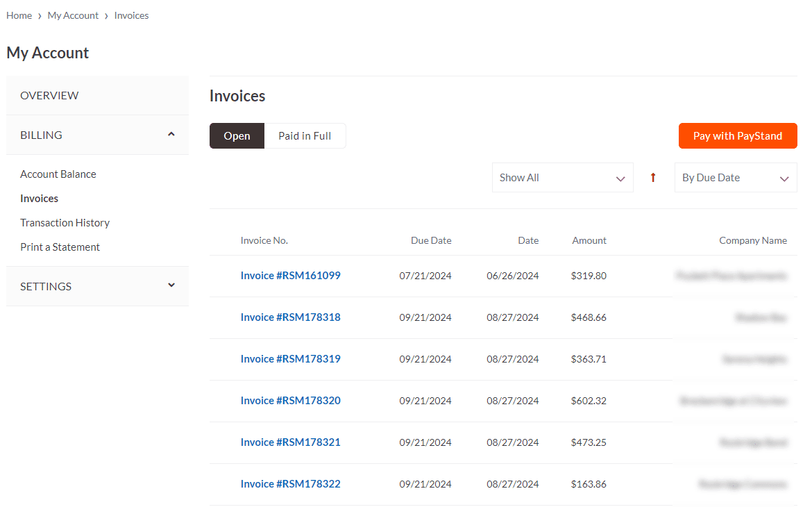This screenshot has height=507, width=812.
Task: Go to Home breadcrumb link
Action: click(x=19, y=15)
